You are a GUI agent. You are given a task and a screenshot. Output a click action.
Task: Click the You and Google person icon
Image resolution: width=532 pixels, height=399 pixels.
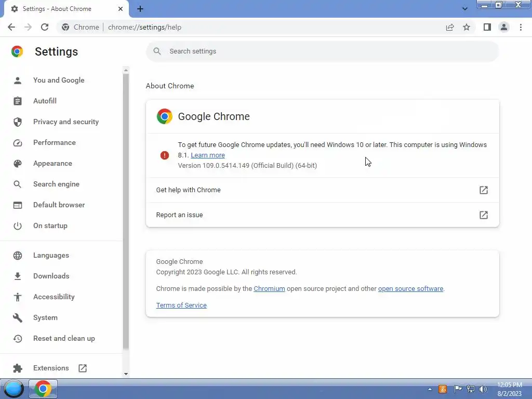(x=17, y=81)
